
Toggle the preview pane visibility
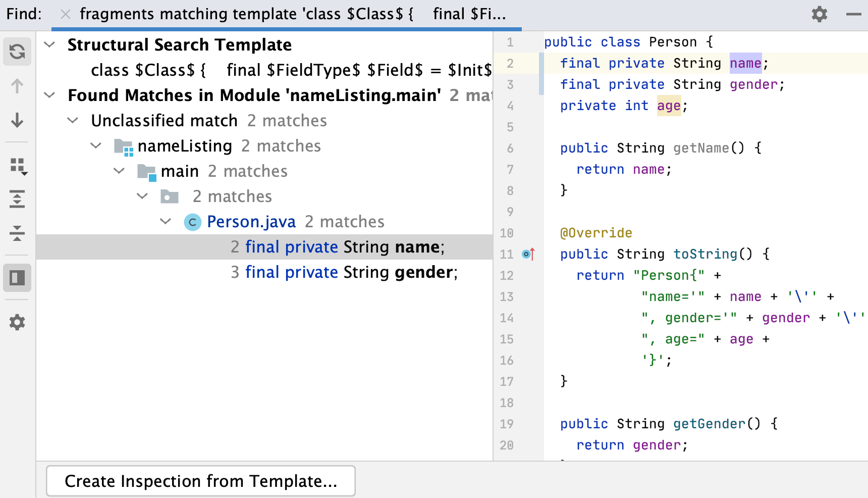(x=17, y=277)
